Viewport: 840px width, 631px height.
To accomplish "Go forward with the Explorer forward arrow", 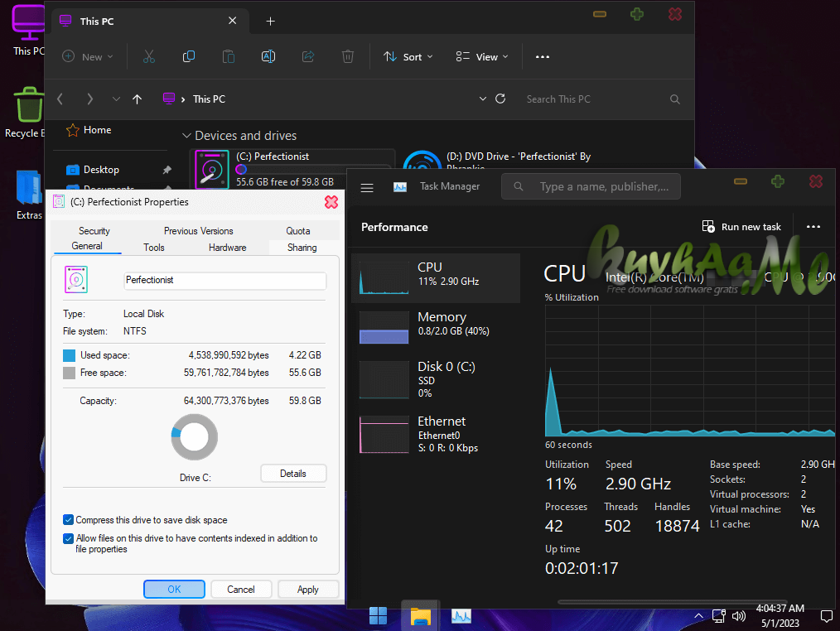I will (x=89, y=99).
